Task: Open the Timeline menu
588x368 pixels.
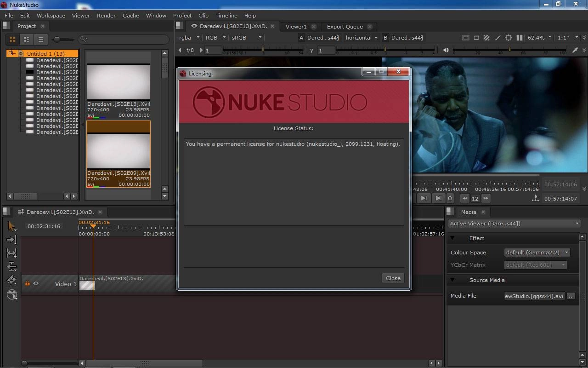Action: coord(226,15)
